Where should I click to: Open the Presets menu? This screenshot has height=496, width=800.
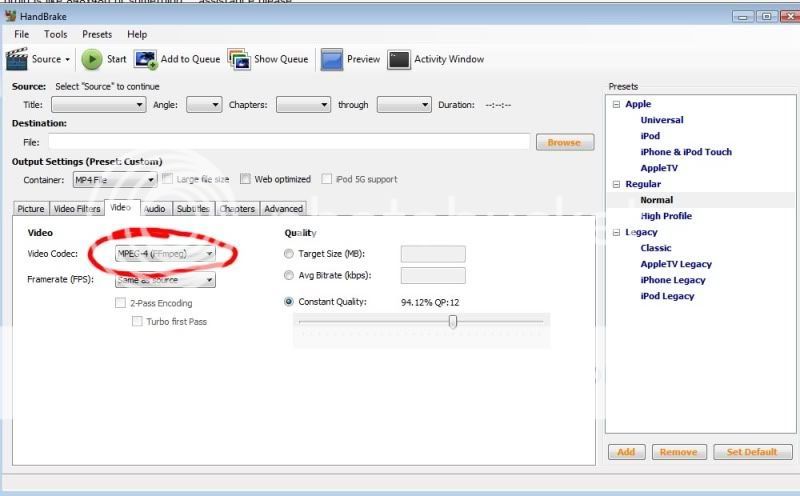pyautogui.click(x=97, y=34)
